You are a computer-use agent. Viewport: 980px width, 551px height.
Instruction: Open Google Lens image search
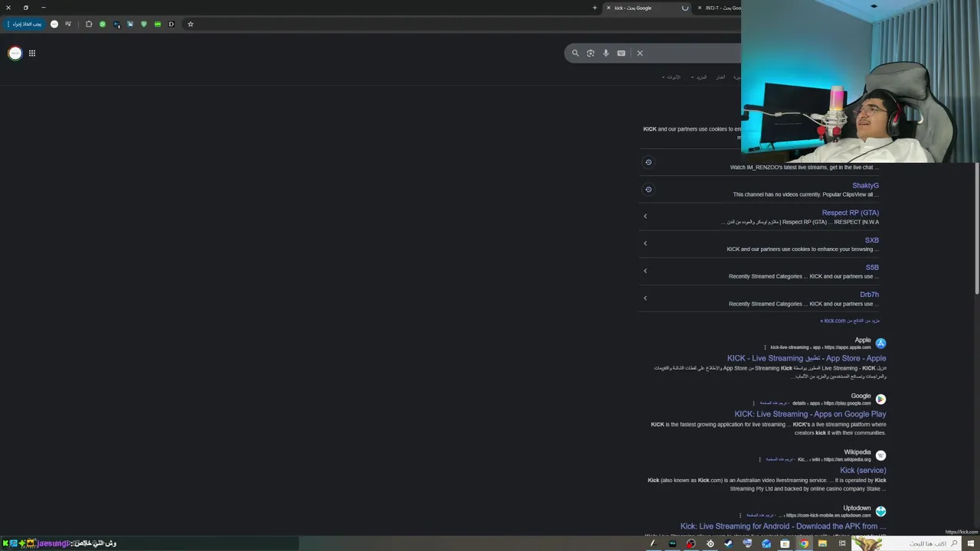(x=590, y=53)
